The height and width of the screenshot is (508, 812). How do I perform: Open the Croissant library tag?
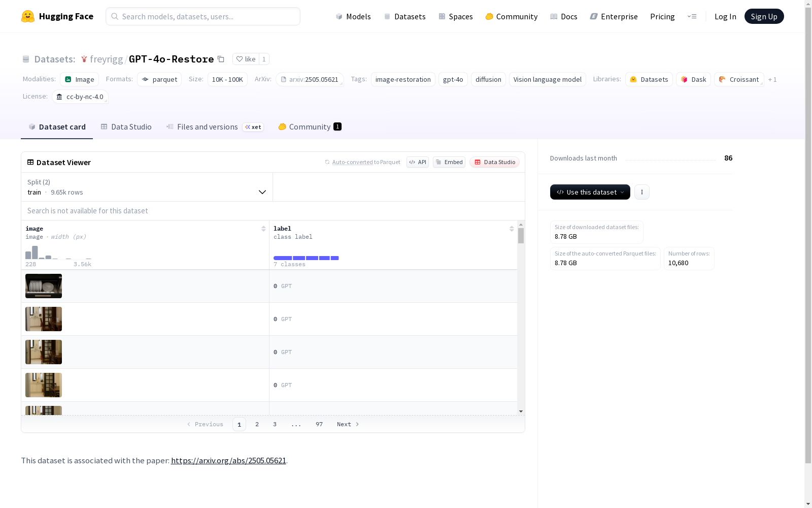(739, 79)
